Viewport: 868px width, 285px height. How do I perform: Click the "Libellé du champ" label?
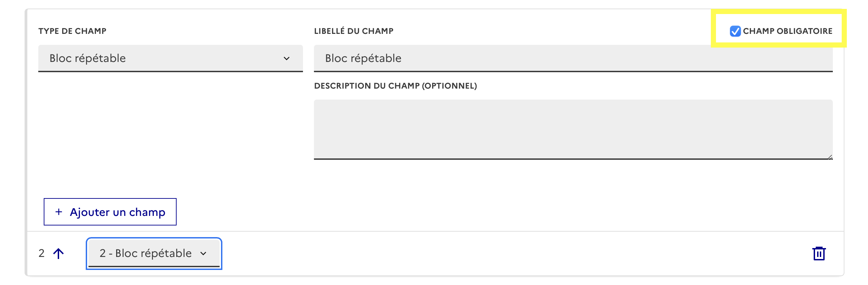click(x=354, y=31)
